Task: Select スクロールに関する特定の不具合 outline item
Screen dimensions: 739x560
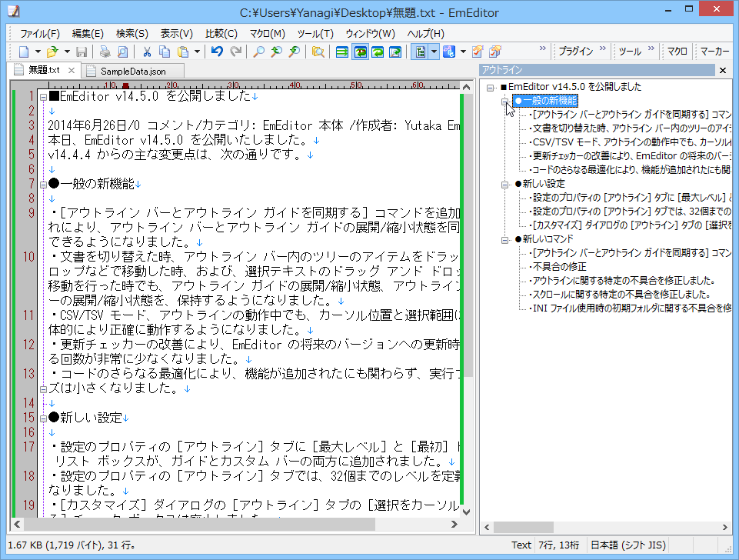Action: point(619,295)
